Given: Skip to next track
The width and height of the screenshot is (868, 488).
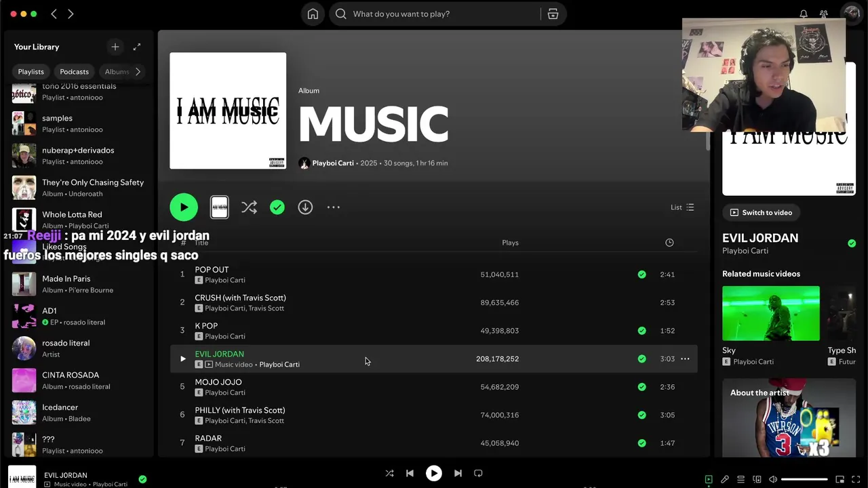Looking at the screenshot, I should tap(458, 473).
